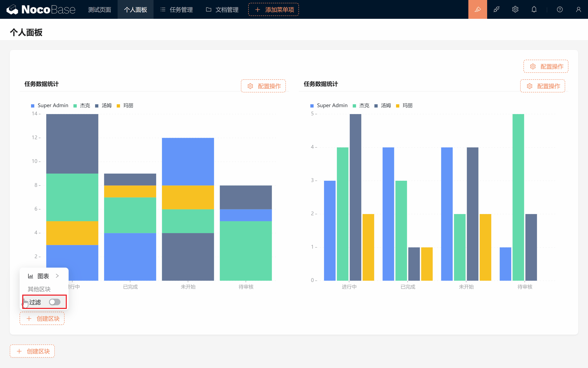Toggle 玛丽 legend in left chart
Image resolution: width=588 pixels, height=368 pixels.
click(x=125, y=105)
